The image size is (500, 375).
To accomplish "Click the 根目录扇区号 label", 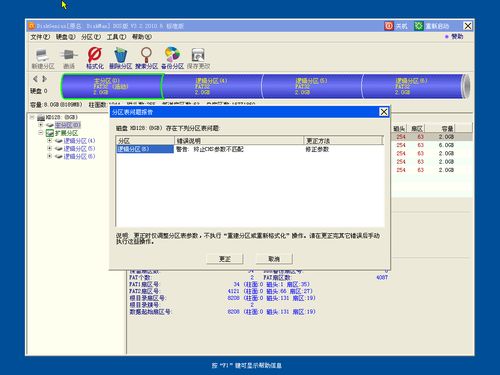I will 147,298.
